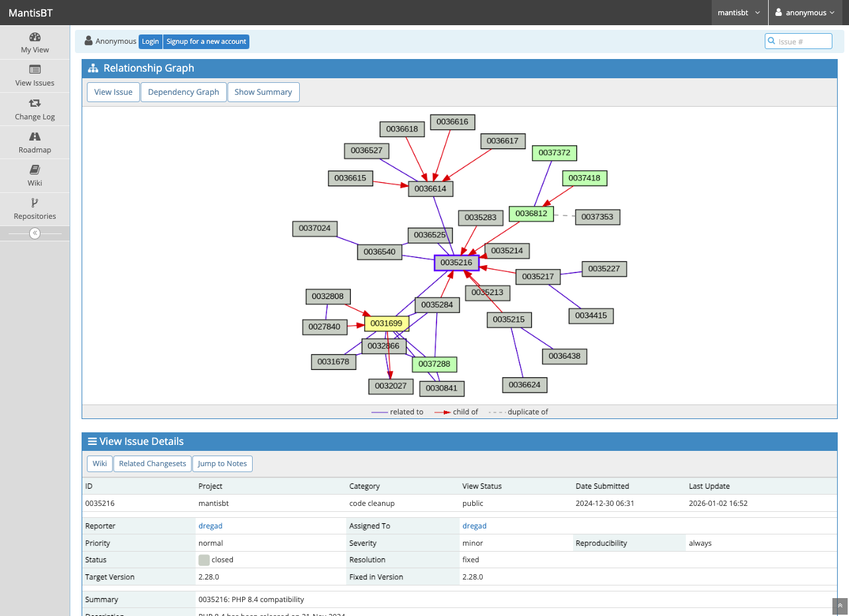Screen dimensions: 849x616
Task: Click the scroll-to-top arrow icon
Action: coord(840,605)
